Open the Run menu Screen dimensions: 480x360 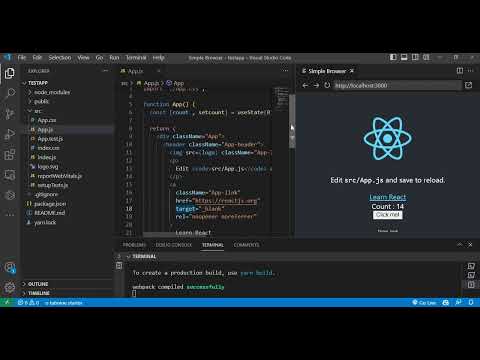[114, 57]
